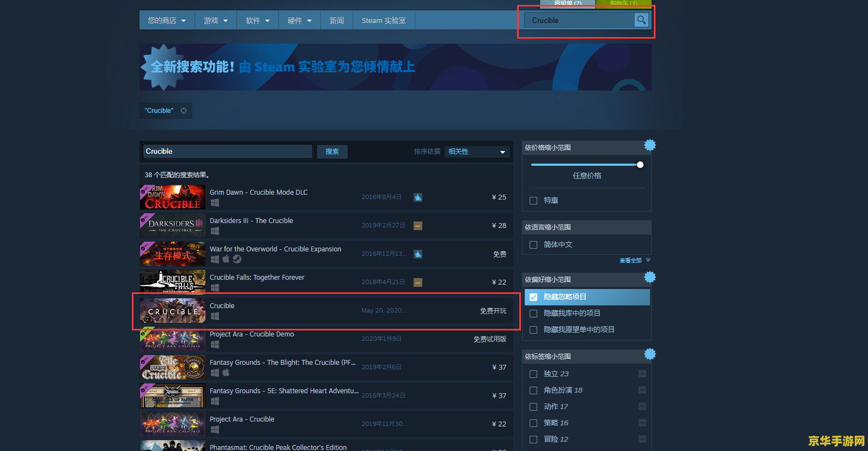The height and width of the screenshot is (451, 868).
Task: Open Fantasy Grounds - 5E Shattered Heart result
Action: point(326,396)
